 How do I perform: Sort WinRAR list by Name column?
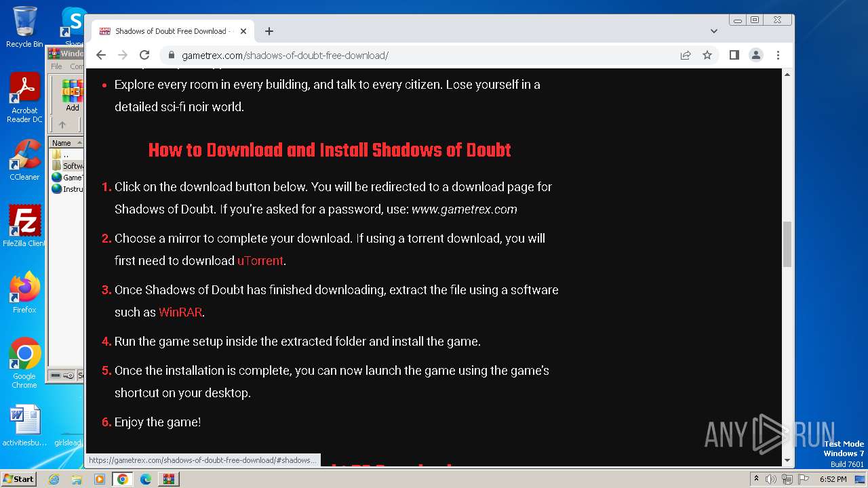point(66,142)
